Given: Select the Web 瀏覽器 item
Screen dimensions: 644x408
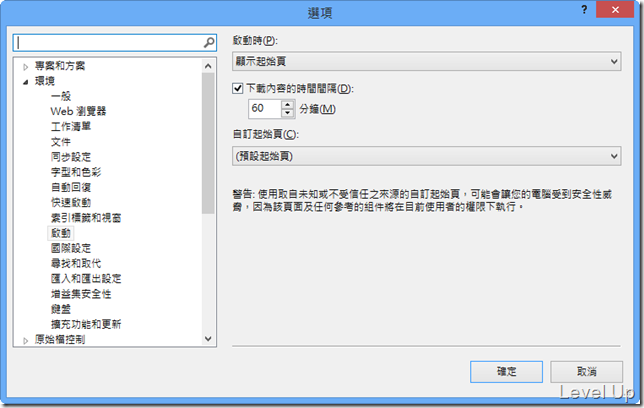Looking at the screenshot, I should [78, 111].
